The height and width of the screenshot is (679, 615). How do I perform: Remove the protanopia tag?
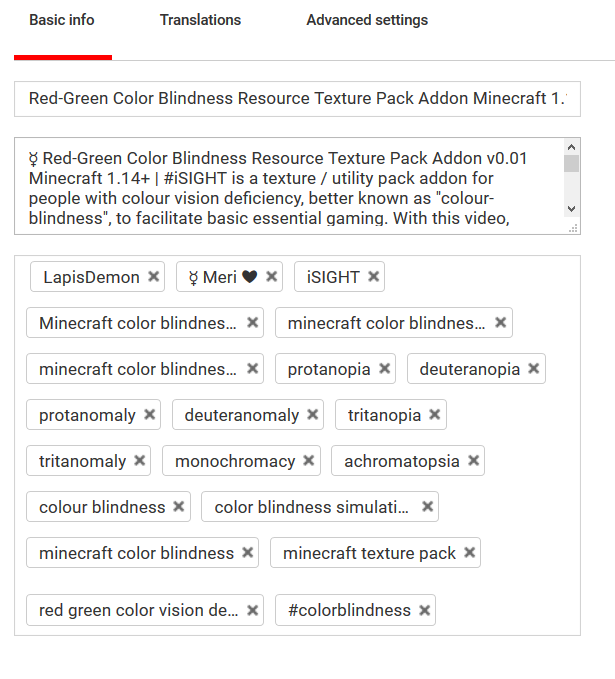pyautogui.click(x=385, y=369)
